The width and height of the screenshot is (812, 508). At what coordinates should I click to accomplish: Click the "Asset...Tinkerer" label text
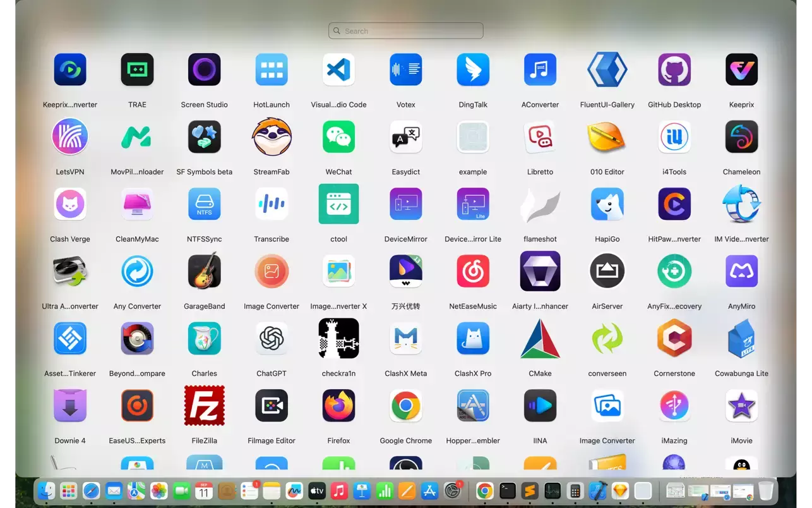(x=70, y=373)
